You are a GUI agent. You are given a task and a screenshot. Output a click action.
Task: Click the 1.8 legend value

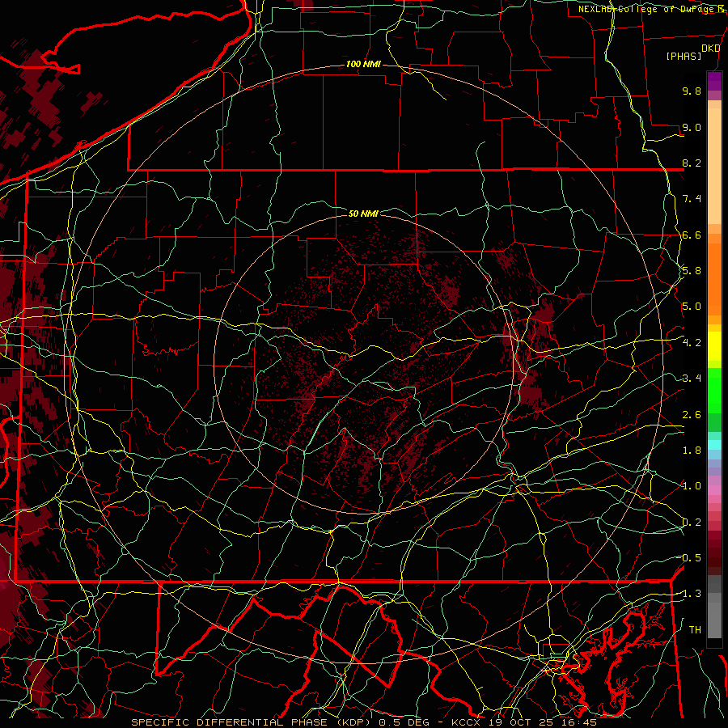[x=692, y=451]
